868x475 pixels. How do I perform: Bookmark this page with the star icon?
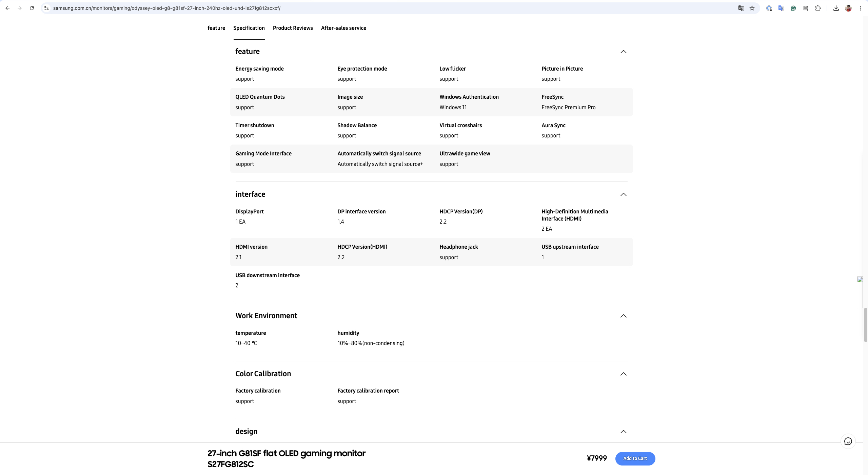(x=752, y=8)
